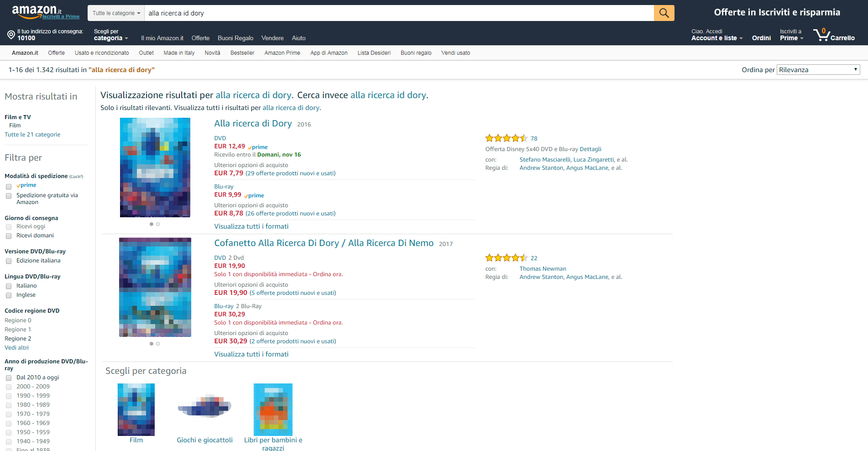
Task: Tick the Italiano language checkbox
Action: point(9,286)
